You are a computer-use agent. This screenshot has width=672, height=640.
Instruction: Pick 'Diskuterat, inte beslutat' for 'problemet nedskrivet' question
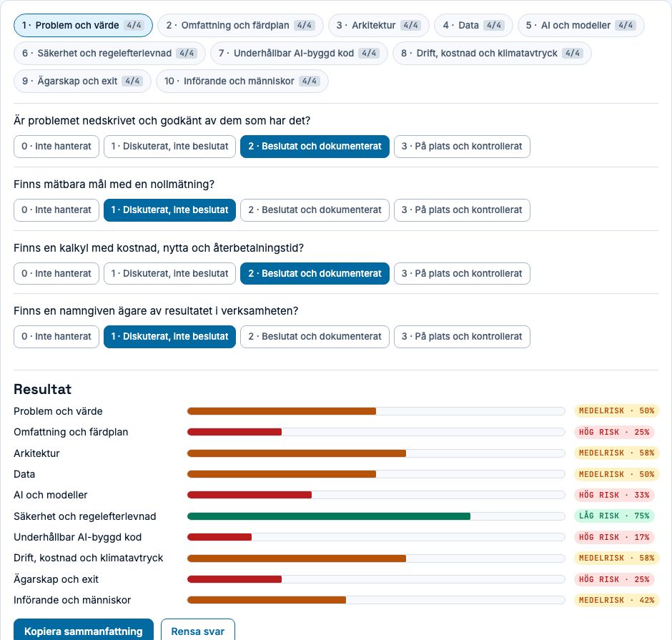tap(169, 147)
